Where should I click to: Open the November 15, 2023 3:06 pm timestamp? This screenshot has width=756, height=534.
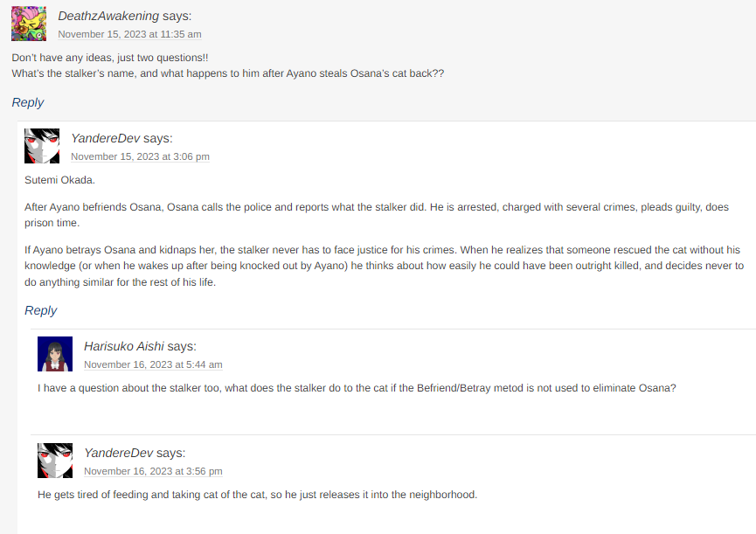[141, 156]
